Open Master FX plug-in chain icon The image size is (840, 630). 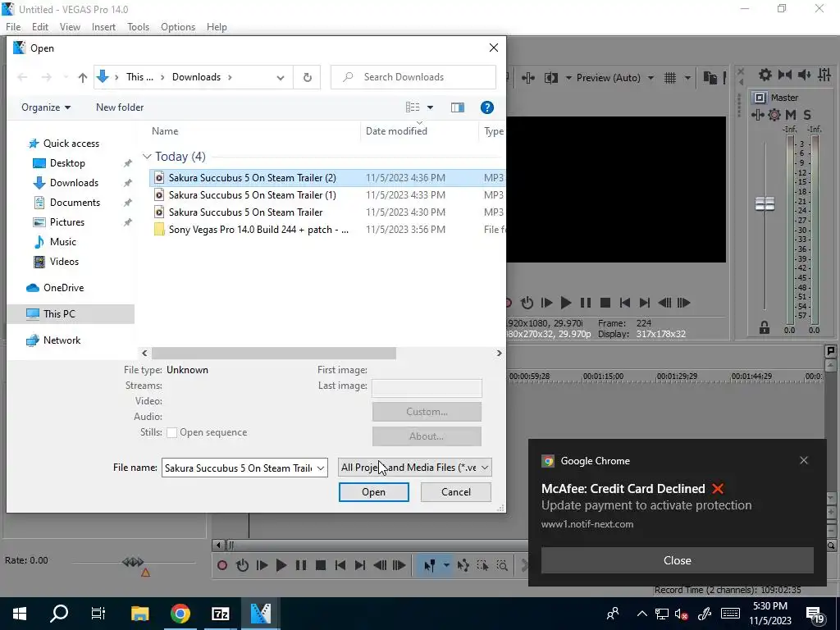click(757, 115)
